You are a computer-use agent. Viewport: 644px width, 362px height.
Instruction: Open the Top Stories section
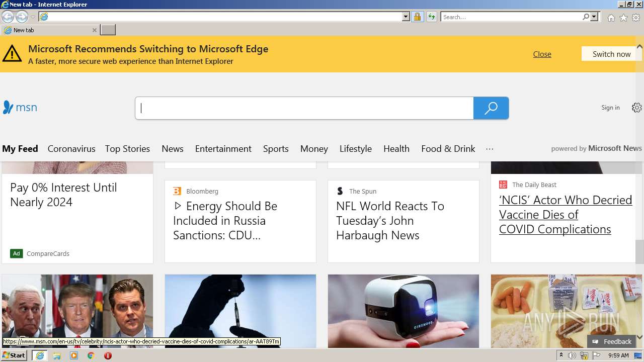[x=127, y=149]
